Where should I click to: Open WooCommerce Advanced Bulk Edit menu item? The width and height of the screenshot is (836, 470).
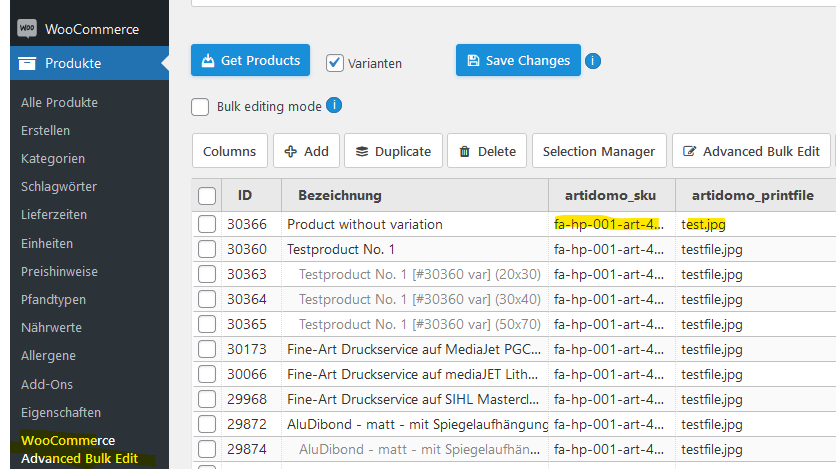(x=79, y=449)
